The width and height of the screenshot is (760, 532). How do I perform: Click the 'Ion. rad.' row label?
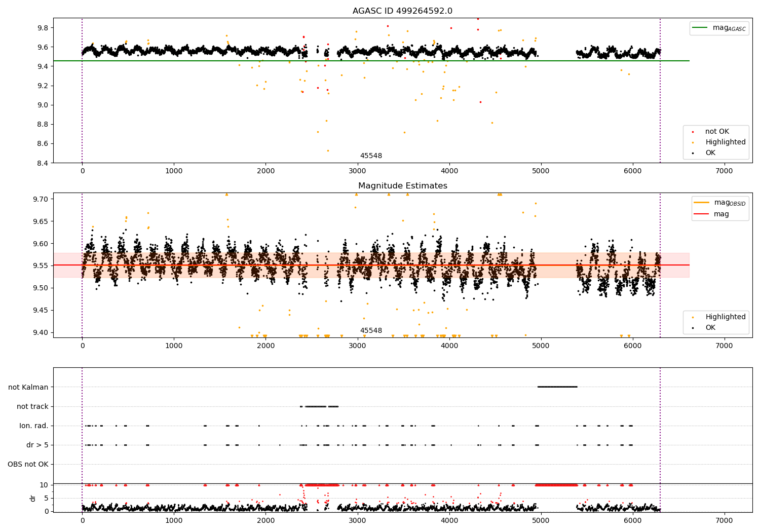pyautogui.click(x=34, y=426)
